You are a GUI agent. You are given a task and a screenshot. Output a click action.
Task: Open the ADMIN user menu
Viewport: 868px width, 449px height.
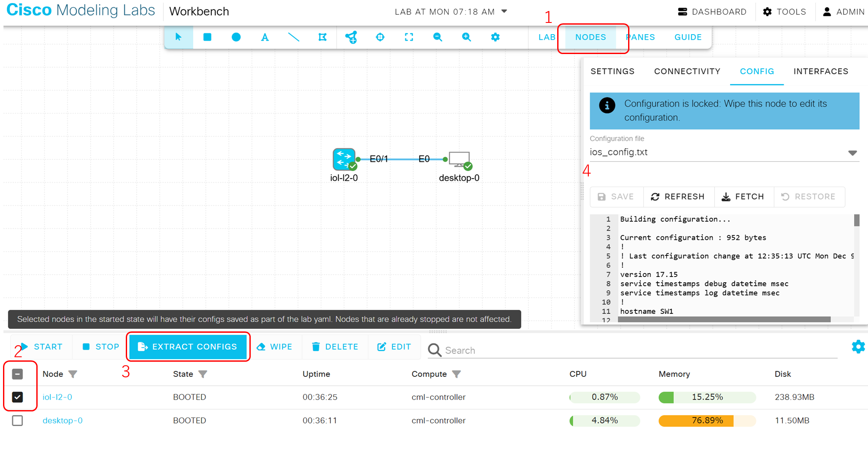tap(843, 12)
